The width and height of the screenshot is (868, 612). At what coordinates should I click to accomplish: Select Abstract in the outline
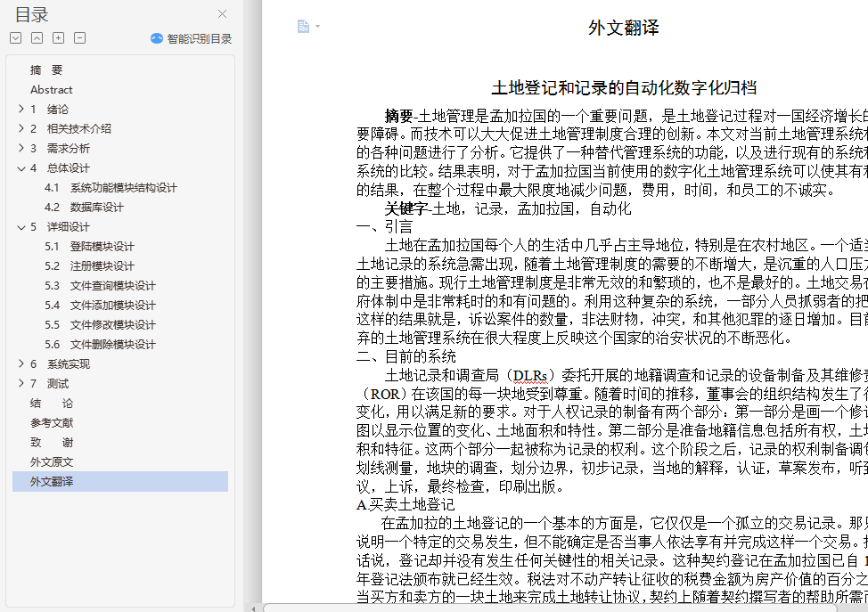point(52,90)
